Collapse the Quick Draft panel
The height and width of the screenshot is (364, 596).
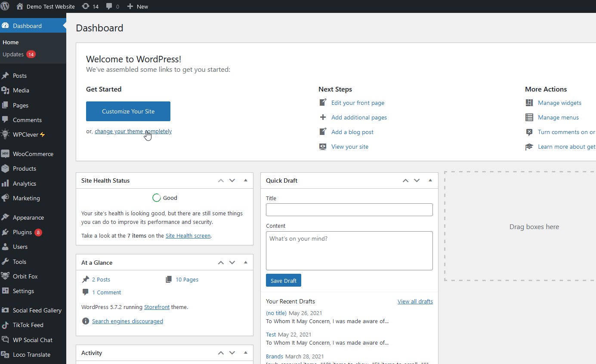click(x=430, y=180)
